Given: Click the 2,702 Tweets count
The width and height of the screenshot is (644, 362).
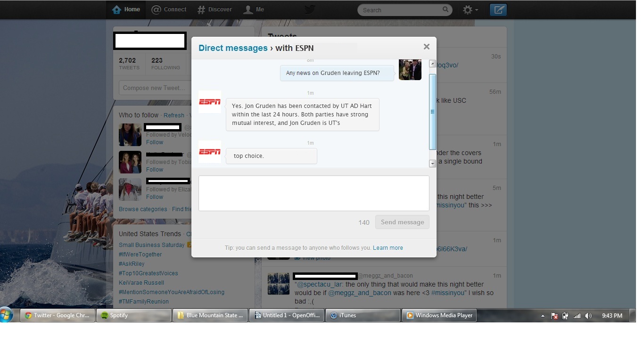Looking at the screenshot, I should [x=129, y=64].
